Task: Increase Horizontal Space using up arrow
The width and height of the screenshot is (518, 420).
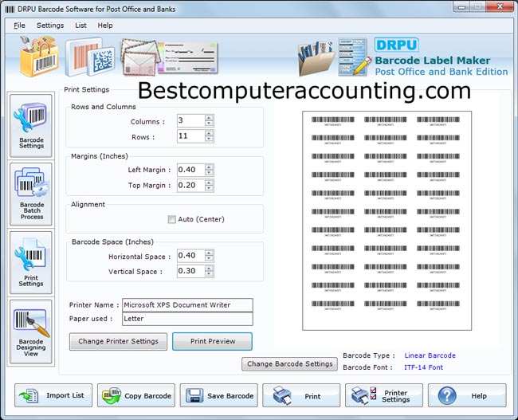Action: [209, 253]
